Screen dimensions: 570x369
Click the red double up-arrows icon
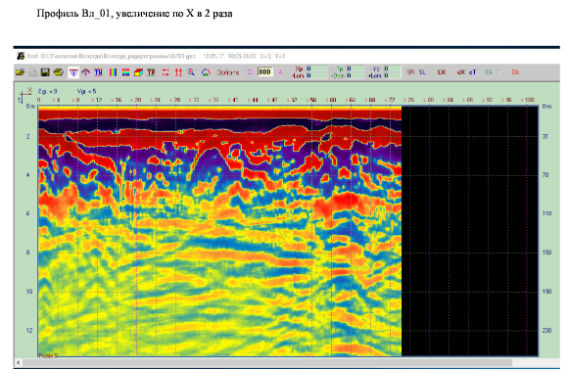pyautogui.click(x=178, y=72)
